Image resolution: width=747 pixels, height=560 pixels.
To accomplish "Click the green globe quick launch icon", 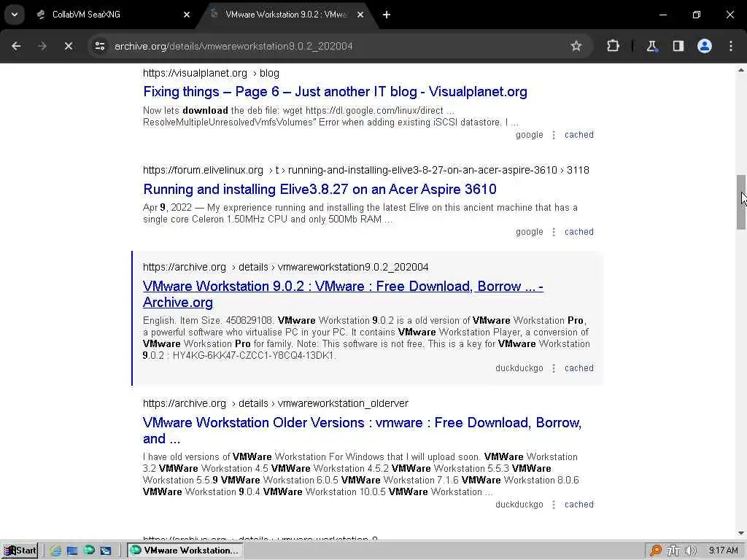I will pyautogui.click(x=88, y=551).
